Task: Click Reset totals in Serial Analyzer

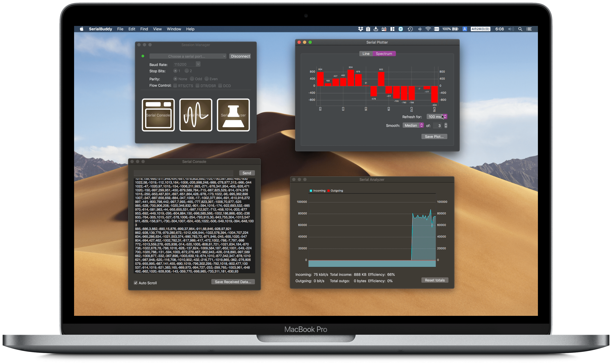Action: pos(435,280)
